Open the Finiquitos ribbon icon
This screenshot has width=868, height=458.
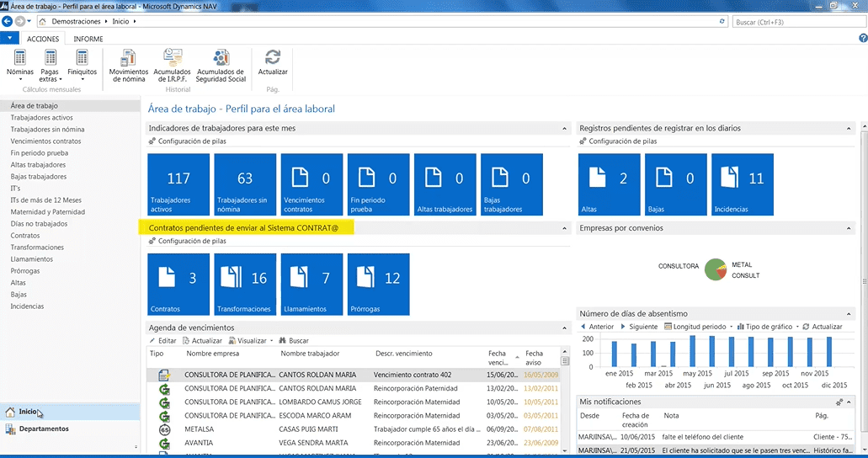(x=82, y=64)
